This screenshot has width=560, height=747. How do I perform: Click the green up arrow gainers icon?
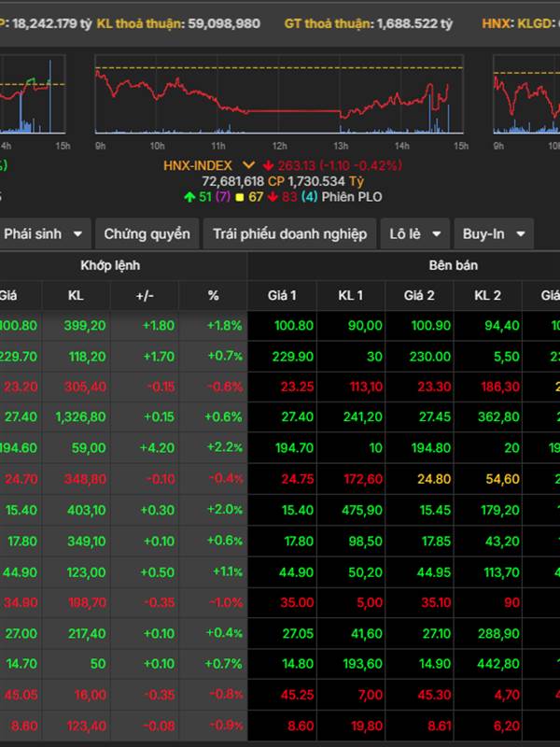[x=190, y=197]
